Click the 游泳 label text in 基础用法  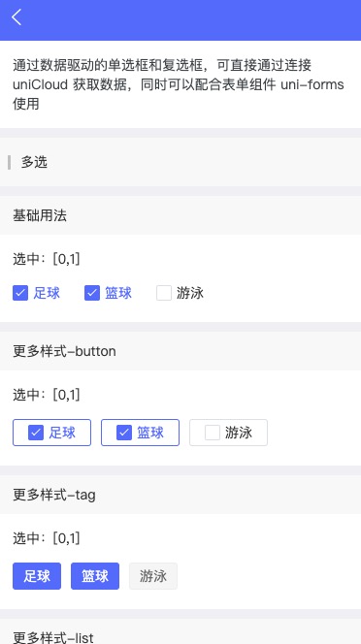click(190, 293)
